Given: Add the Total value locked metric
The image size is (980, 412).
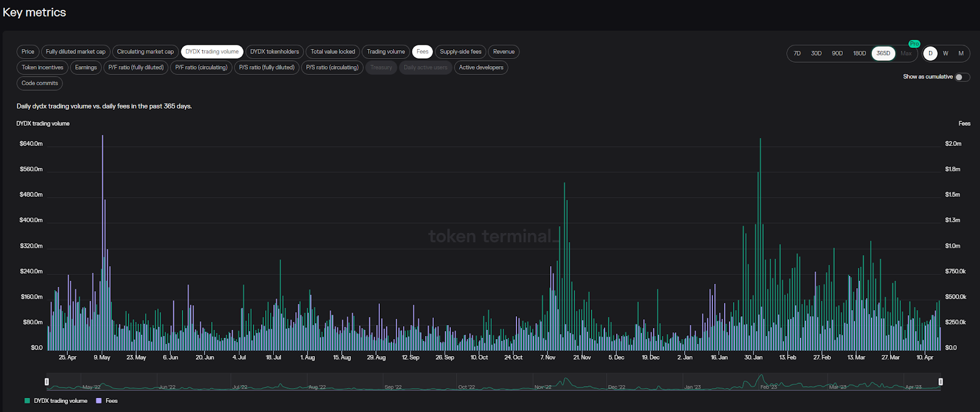Looking at the screenshot, I should [x=333, y=52].
